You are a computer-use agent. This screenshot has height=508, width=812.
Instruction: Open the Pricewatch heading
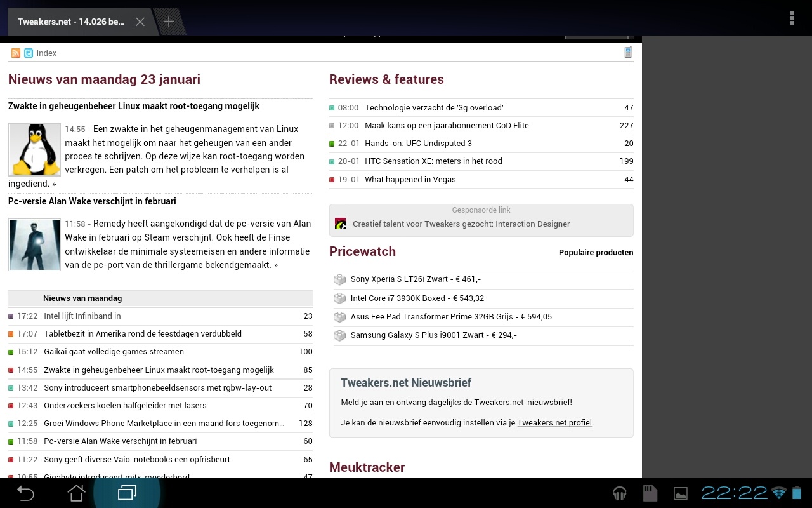(362, 251)
